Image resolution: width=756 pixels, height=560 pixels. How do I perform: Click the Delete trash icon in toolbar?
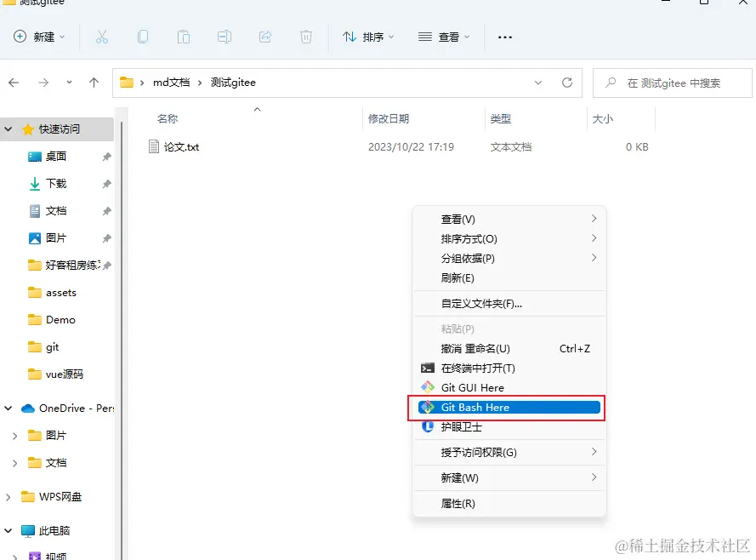tap(306, 37)
